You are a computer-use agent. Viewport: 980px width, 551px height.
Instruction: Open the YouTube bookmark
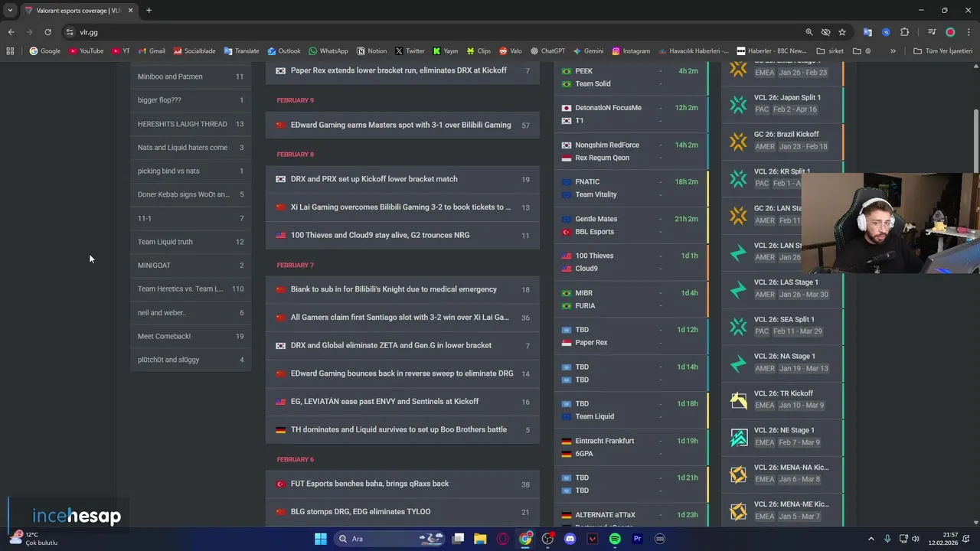point(86,51)
